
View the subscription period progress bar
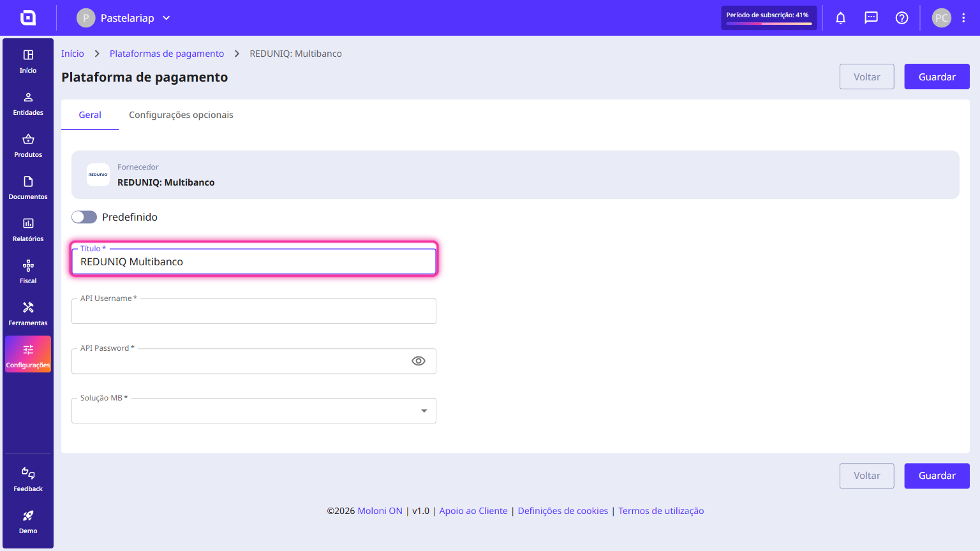point(769,24)
